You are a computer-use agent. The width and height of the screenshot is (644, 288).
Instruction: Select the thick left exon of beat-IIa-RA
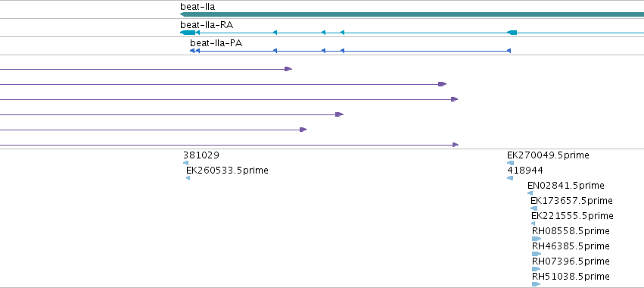point(188,33)
